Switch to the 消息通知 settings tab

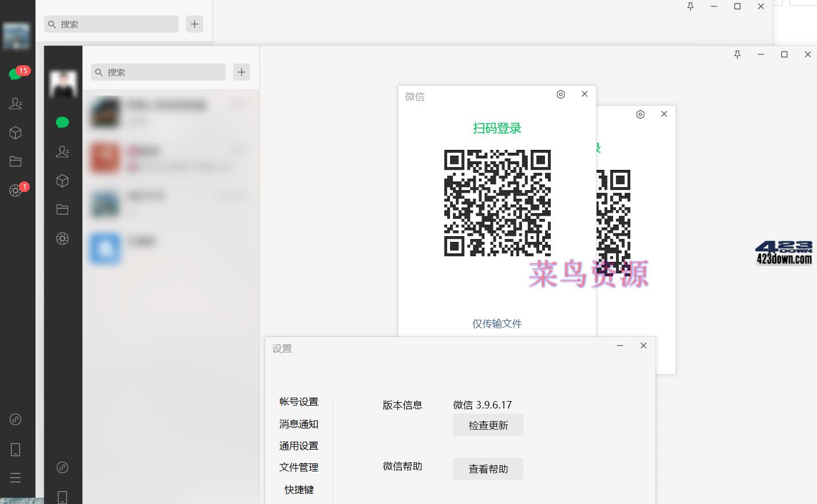click(298, 424)
